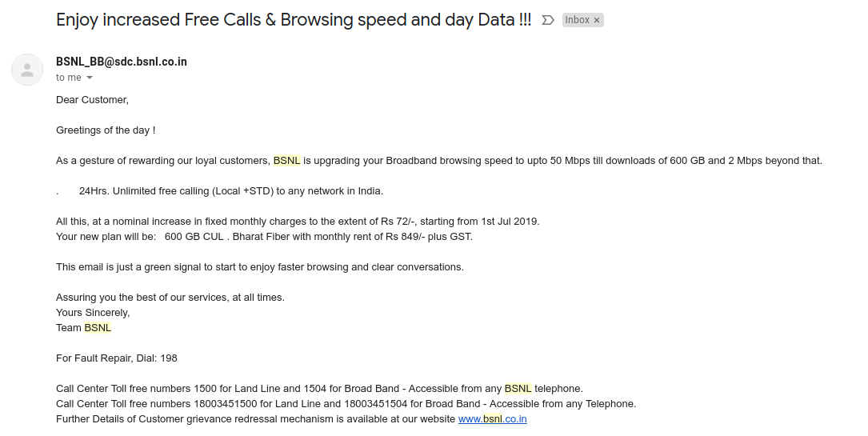Expand recipient details arrow next to 'to me'
The height and width of the screenshot is (436, 868).
tap(90, 78)
